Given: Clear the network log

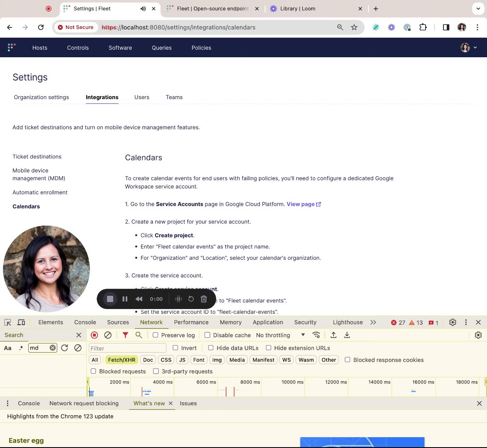Looking at the screenshot, I should pos(108,335).
